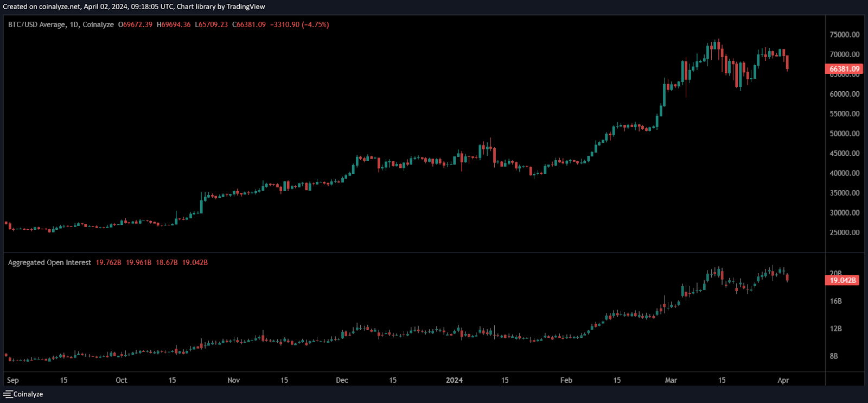Screen dimensions: 868x403
Task: Click the BTC/USD Average symbol title
Action: click(37, 24)
